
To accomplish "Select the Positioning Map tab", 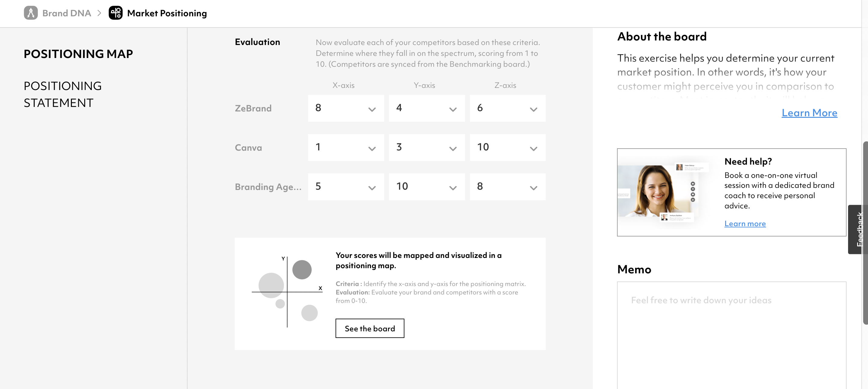I will 78,54.
